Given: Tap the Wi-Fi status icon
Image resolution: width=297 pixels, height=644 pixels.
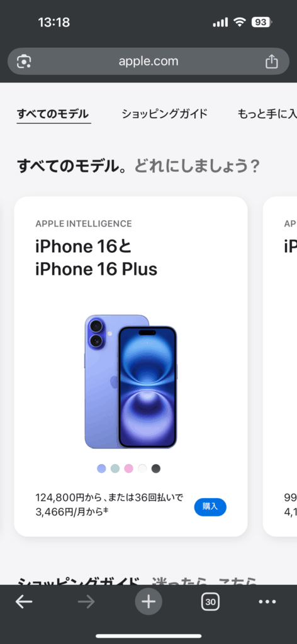Looking at the screenshot, I should click(239, 22).
